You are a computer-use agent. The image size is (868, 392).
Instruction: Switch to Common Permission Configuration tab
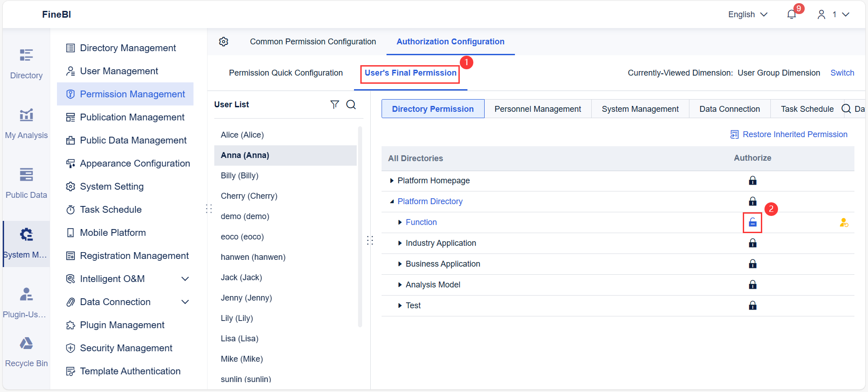pyautogui.click(x=313, y=42)
